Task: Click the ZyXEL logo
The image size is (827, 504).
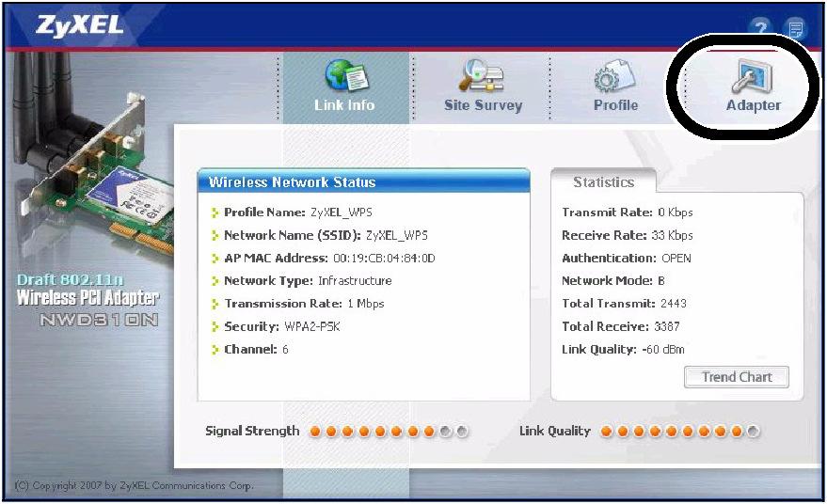Action: click(x=79, y=25)
